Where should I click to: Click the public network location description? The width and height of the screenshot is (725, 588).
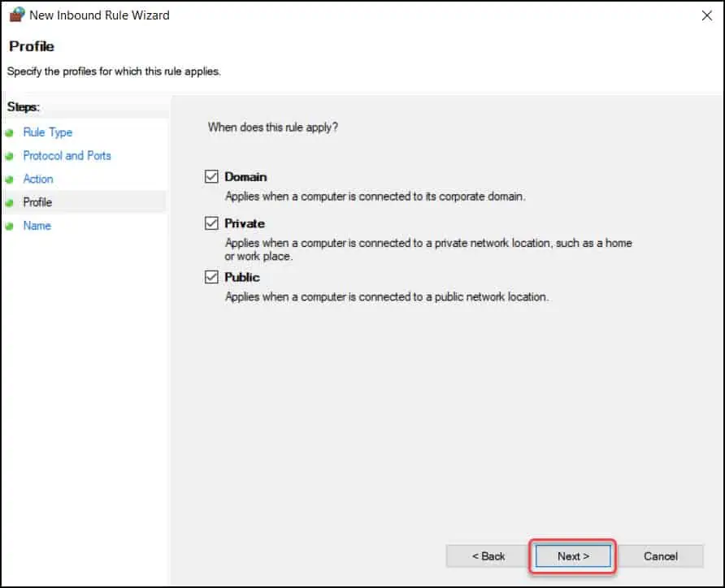(387, 296)
